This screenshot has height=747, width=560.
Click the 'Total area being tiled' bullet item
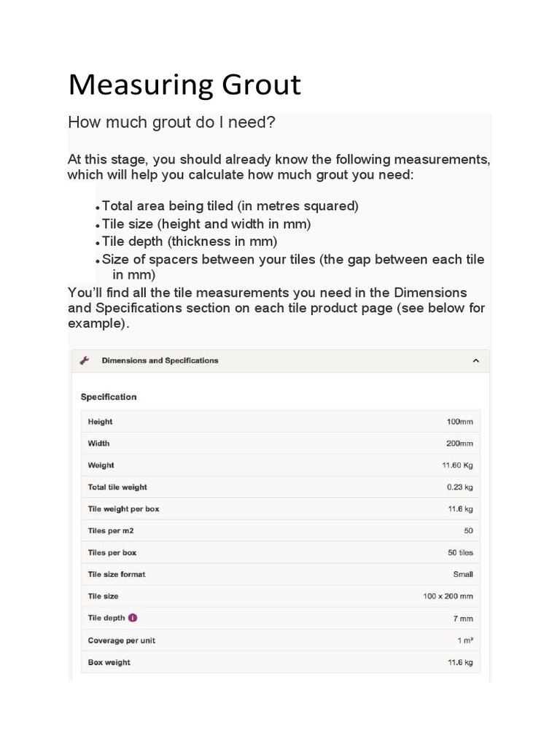(230, 206)
